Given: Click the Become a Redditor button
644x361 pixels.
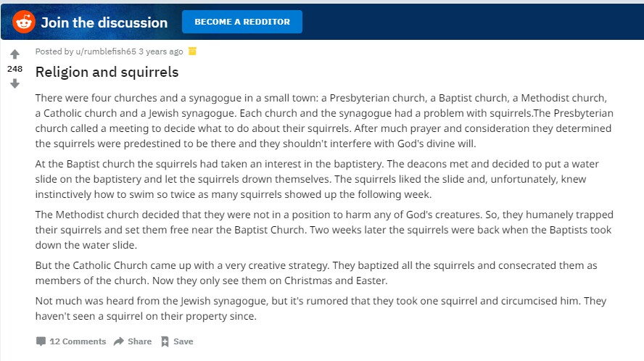Looking at the screenshot, I should point(242,22).
